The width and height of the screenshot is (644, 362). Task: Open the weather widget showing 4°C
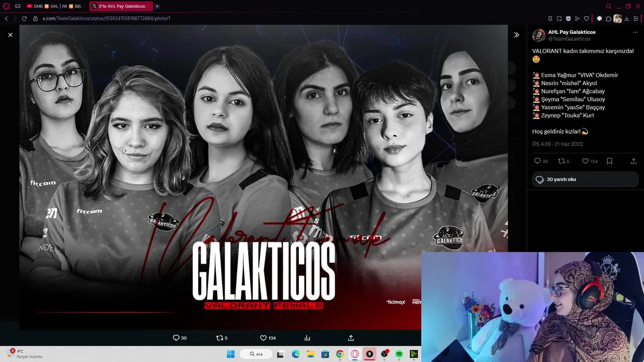(25, 354)
